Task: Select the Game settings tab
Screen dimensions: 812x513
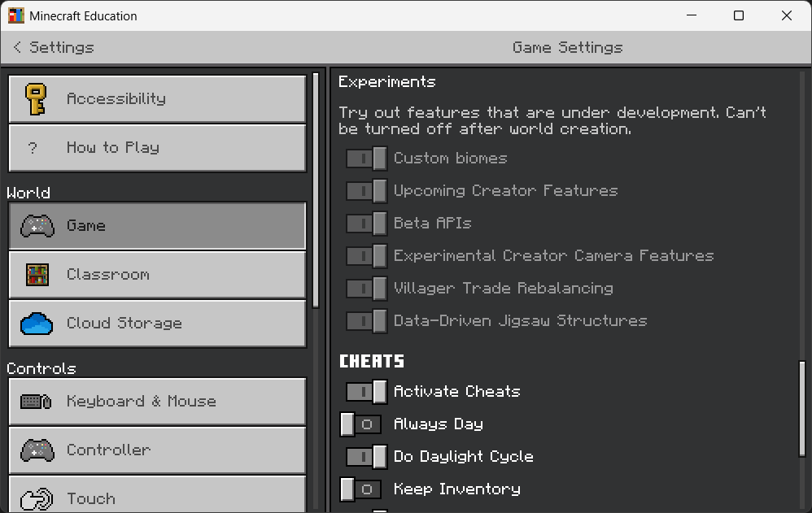Action: [x=157, y=226]
